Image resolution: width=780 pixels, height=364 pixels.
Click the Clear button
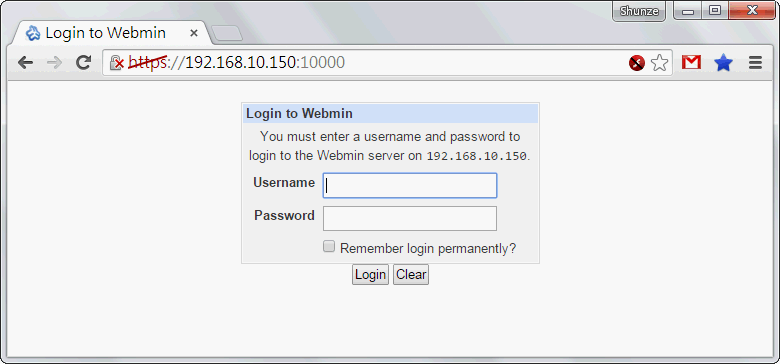coord(411,274)
